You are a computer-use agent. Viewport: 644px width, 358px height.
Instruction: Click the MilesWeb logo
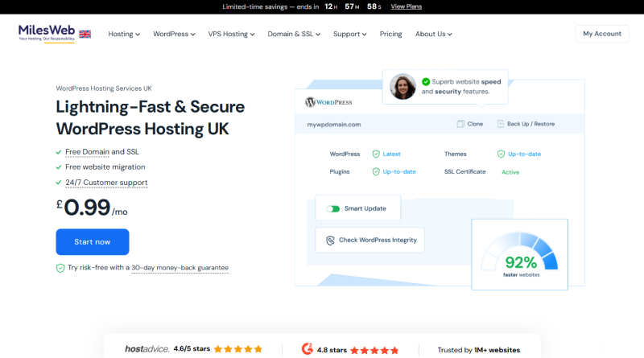(x=47, y=33)
